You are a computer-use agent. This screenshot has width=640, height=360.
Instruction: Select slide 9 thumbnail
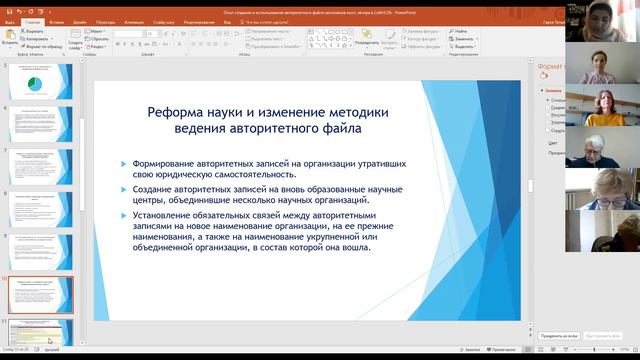(x=40, y=252)
